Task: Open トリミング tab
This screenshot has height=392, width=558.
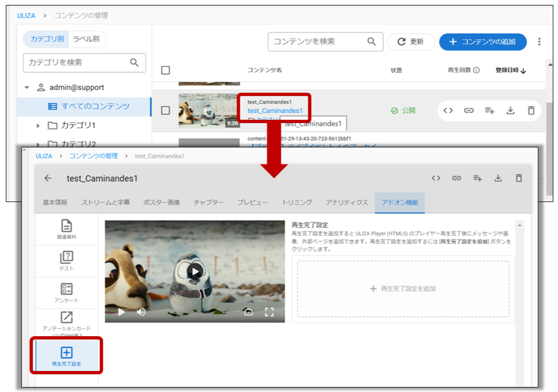Action: [x=297, y=203]
